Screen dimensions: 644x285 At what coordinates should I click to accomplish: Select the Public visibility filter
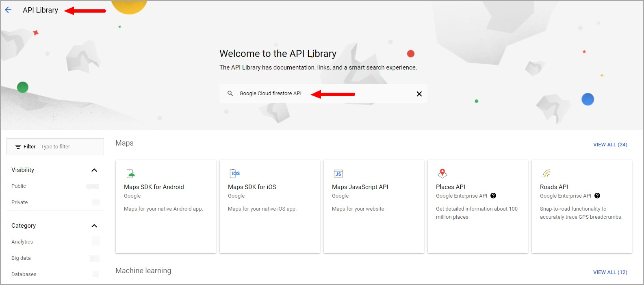(x=19, y=186)
